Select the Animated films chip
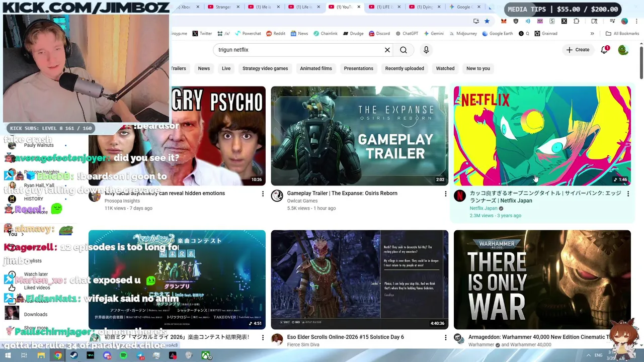 point(316,68)
